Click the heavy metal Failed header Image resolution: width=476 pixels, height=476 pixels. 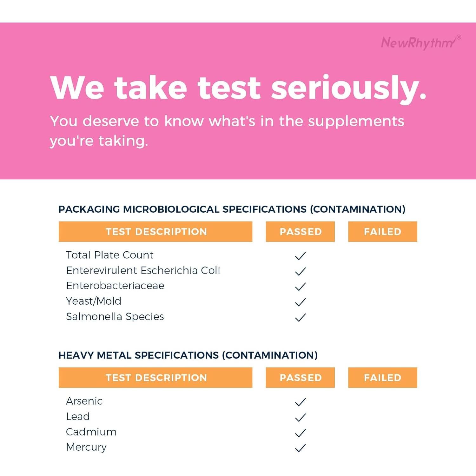(x=382, y=378)
